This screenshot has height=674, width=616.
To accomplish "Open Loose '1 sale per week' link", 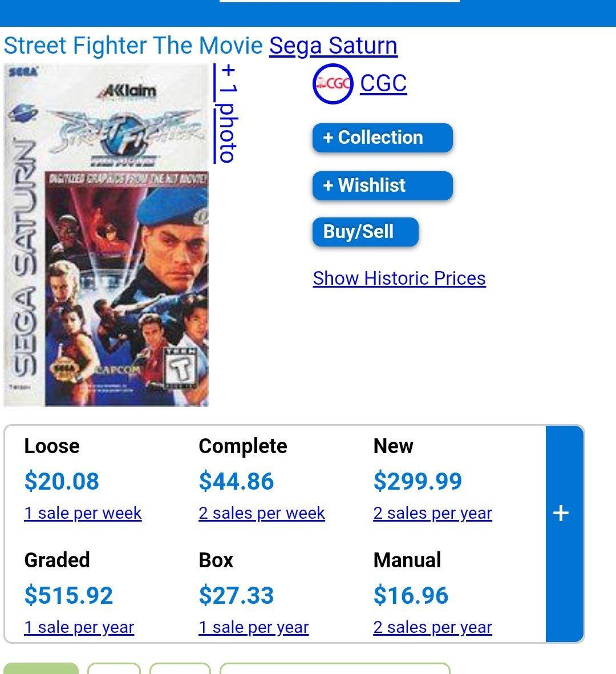I will point(83,513).
